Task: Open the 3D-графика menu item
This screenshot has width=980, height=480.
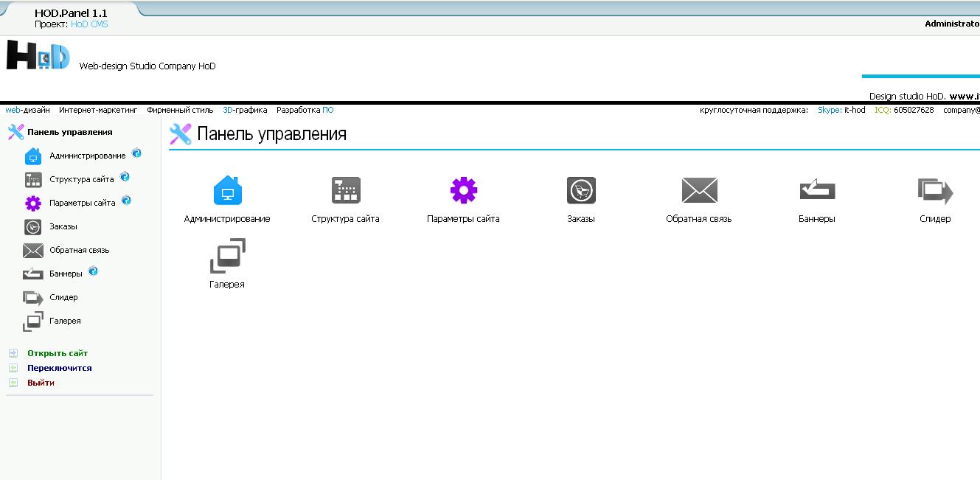Action: coord(245,110)
